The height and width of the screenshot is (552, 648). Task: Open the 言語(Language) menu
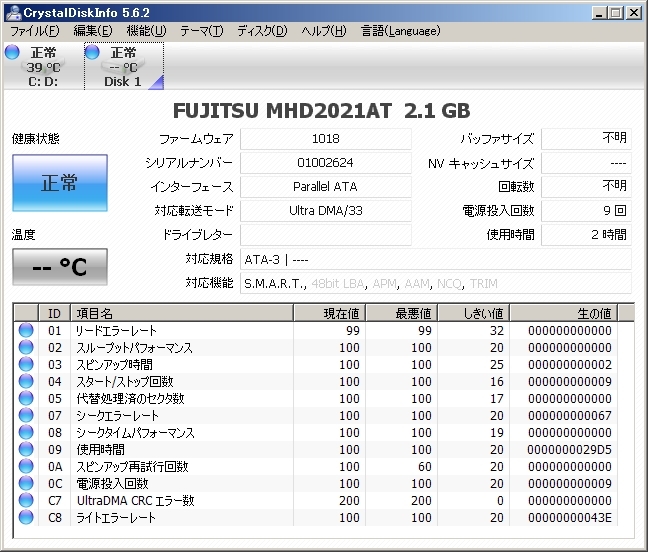click(x=400, y=31)
